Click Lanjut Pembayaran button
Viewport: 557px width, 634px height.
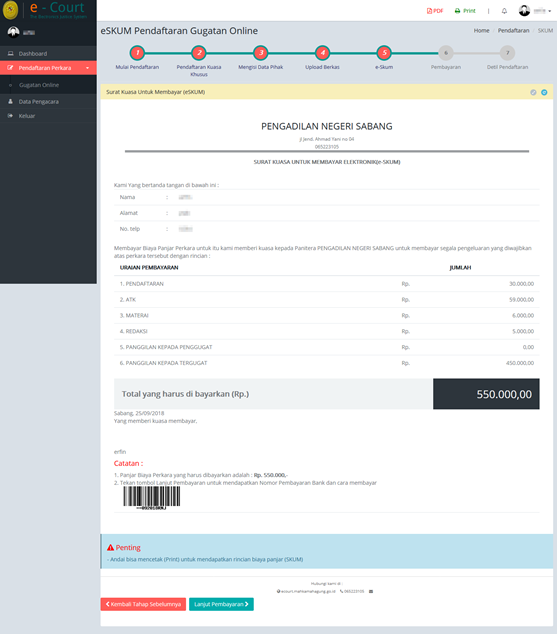[x=221, y=604]
